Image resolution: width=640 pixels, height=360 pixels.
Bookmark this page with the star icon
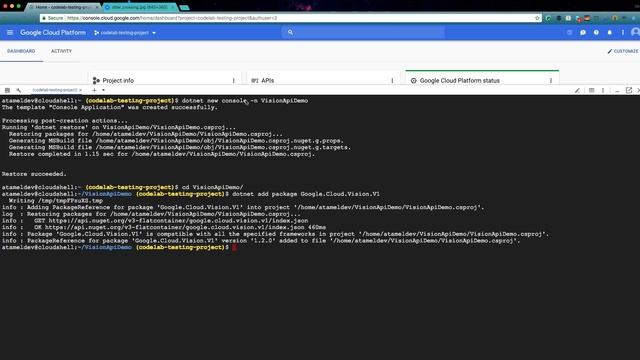tap(537, 18)
